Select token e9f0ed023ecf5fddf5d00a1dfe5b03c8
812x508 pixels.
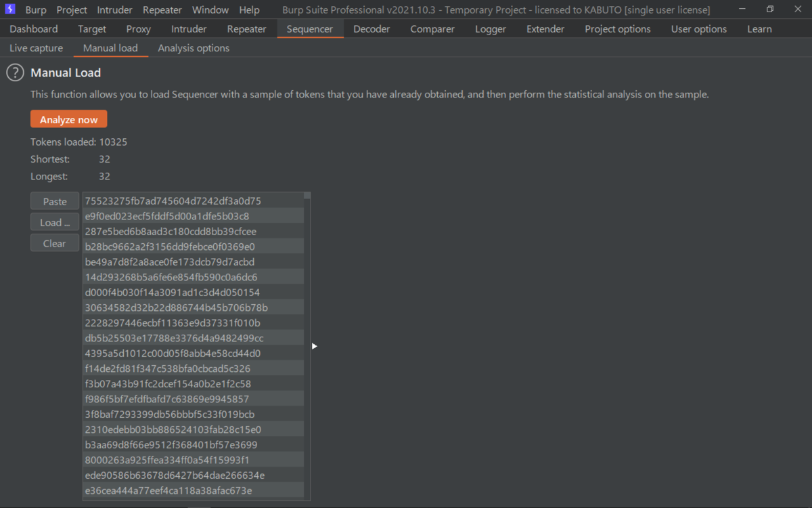(194, 216)
